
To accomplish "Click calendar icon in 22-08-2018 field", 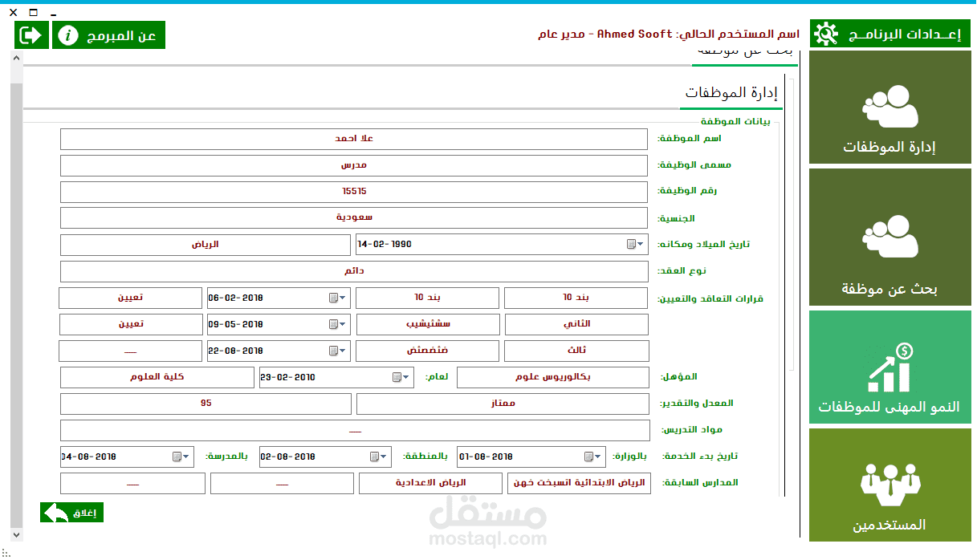I will (333, 351).
